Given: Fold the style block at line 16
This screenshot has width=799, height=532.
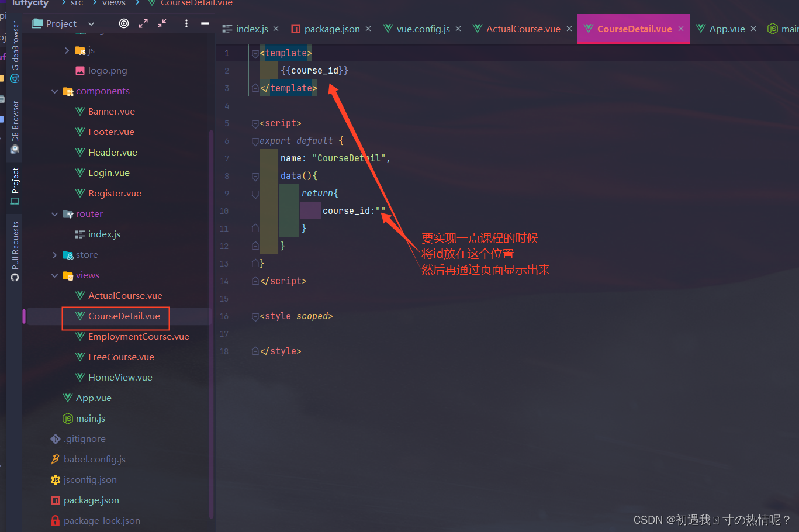Looking at the screenshot, I should [255, 316].
